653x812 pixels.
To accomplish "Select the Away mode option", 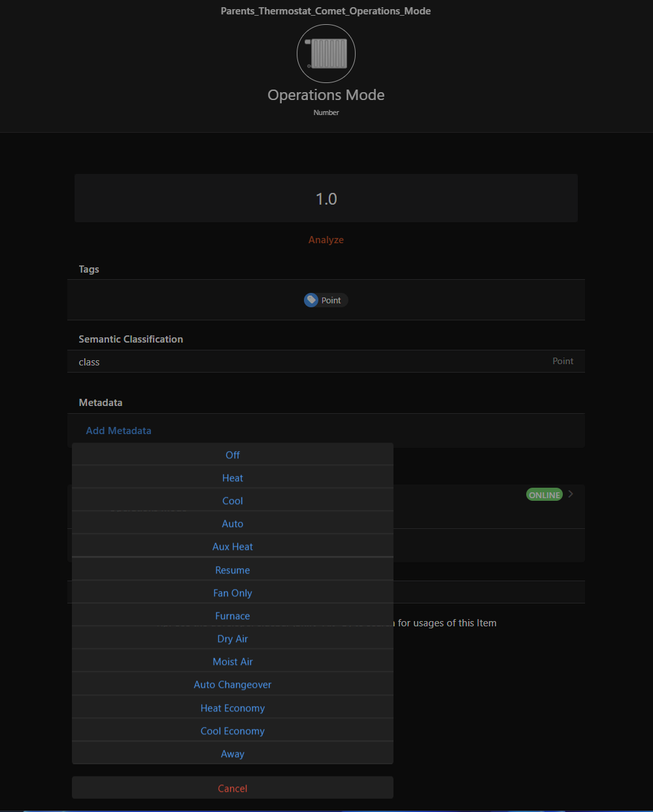I will click(x=233, y=754).
